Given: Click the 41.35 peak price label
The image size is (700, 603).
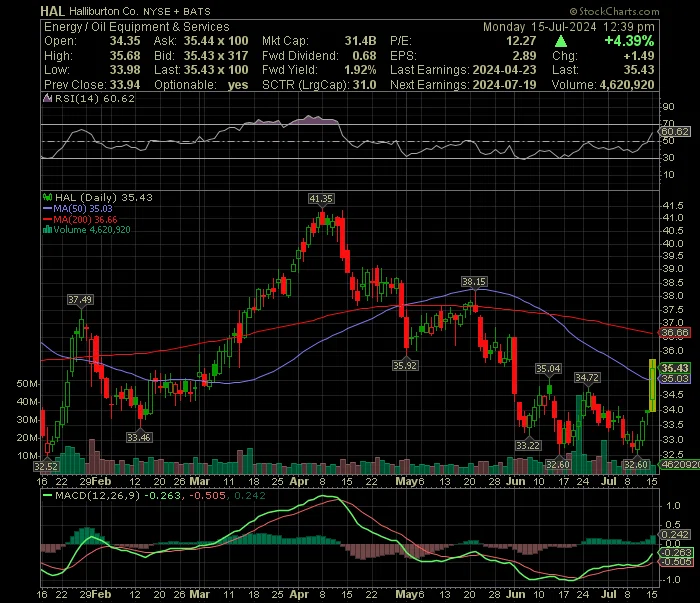Looking at the screenshot, I should pyautogui.click(x=321, y=198).
